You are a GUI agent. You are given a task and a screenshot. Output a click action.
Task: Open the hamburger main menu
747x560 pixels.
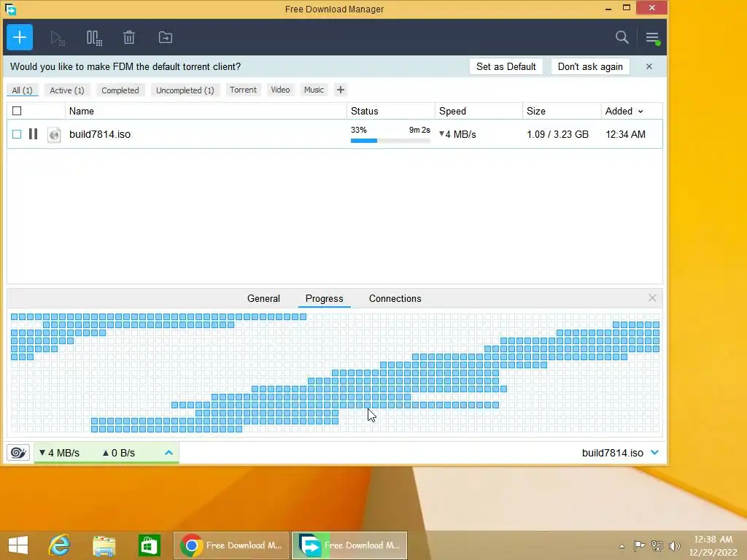(652, 38)
